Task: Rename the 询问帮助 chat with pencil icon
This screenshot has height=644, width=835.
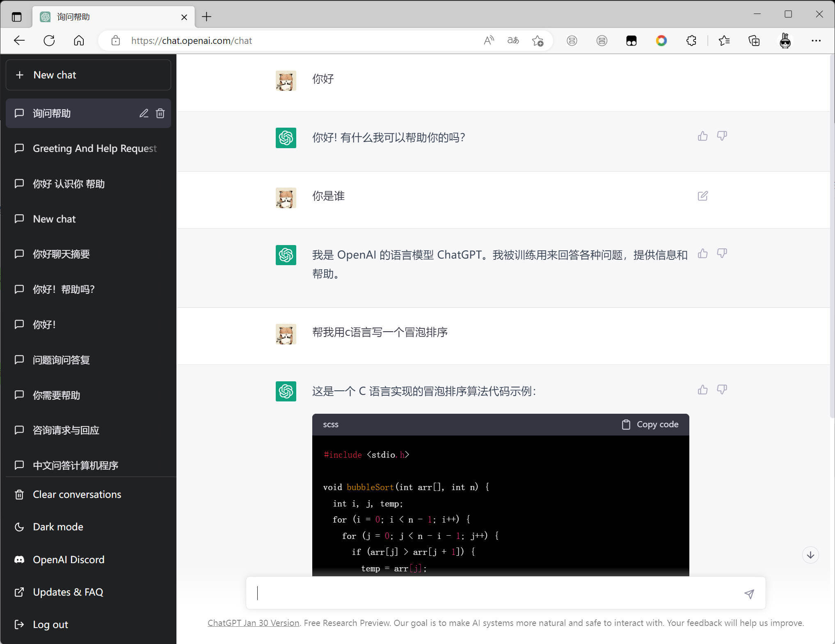Action: [144, 113]
